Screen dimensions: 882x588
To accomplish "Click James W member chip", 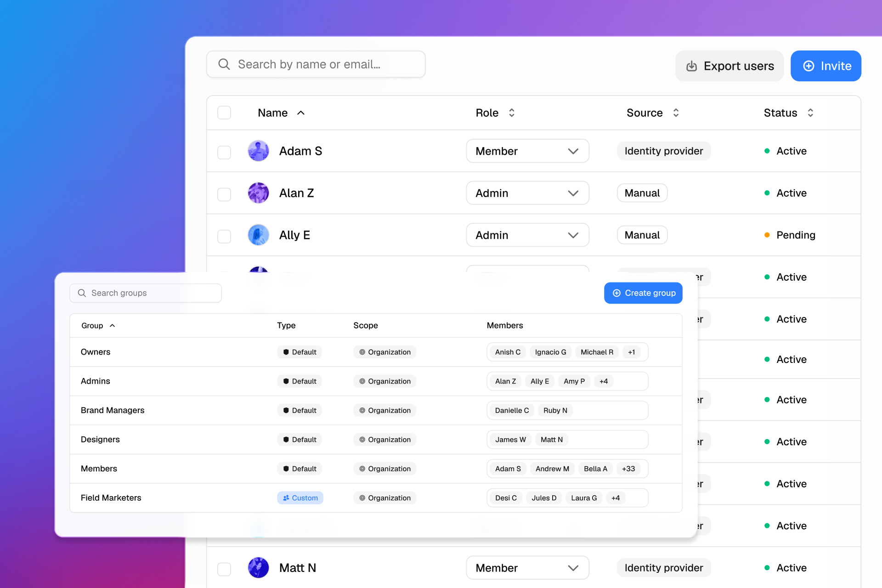I will pos(510,440).
